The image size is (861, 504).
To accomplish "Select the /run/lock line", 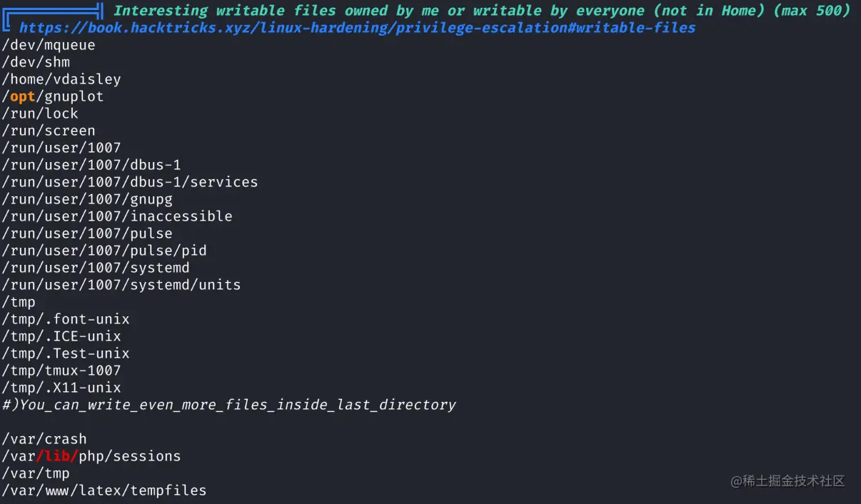I will click(40, 114).
